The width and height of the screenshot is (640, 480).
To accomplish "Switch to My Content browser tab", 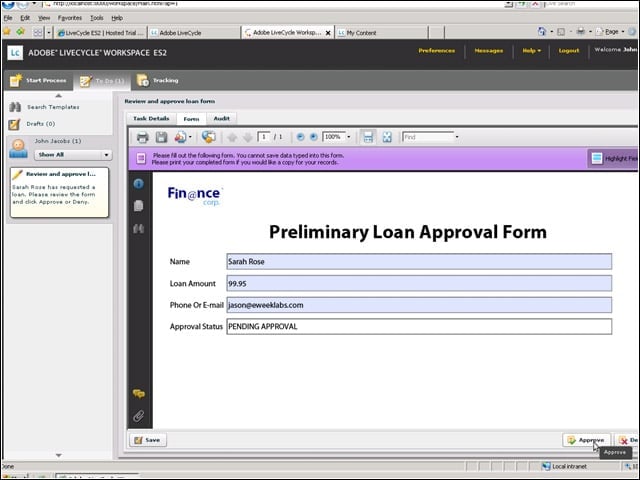I will 381,33.
